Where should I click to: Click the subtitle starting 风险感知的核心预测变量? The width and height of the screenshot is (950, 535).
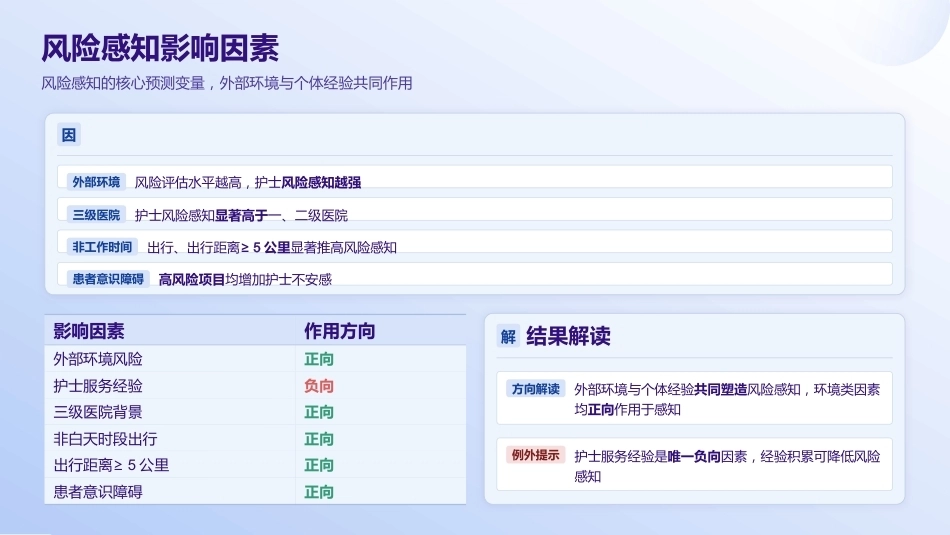click(x=227, y=83)
